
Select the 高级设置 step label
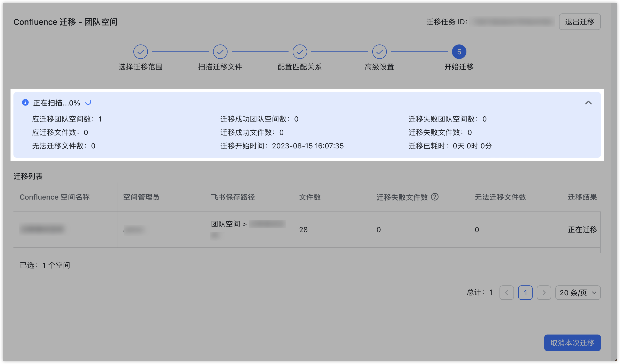pos(379,67)
